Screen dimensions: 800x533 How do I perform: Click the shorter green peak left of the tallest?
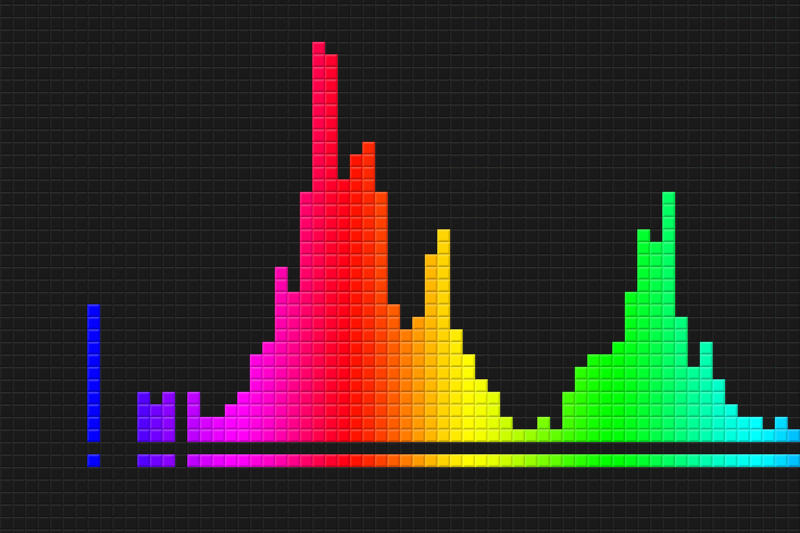(643, 236)
